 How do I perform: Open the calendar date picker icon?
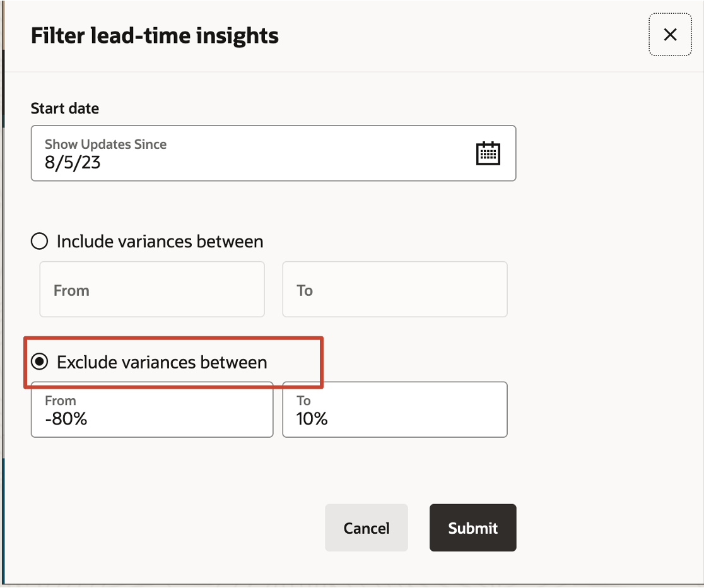[x=488, y=154]
